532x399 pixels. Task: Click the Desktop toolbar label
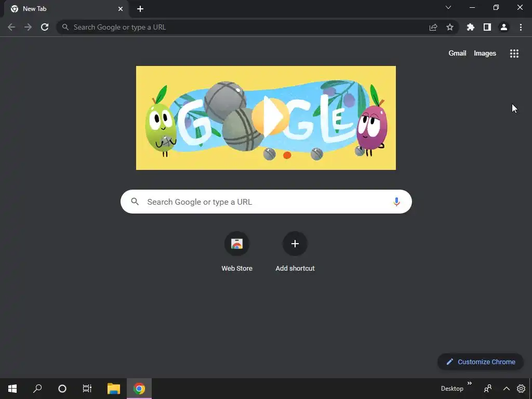pos(452,389)
